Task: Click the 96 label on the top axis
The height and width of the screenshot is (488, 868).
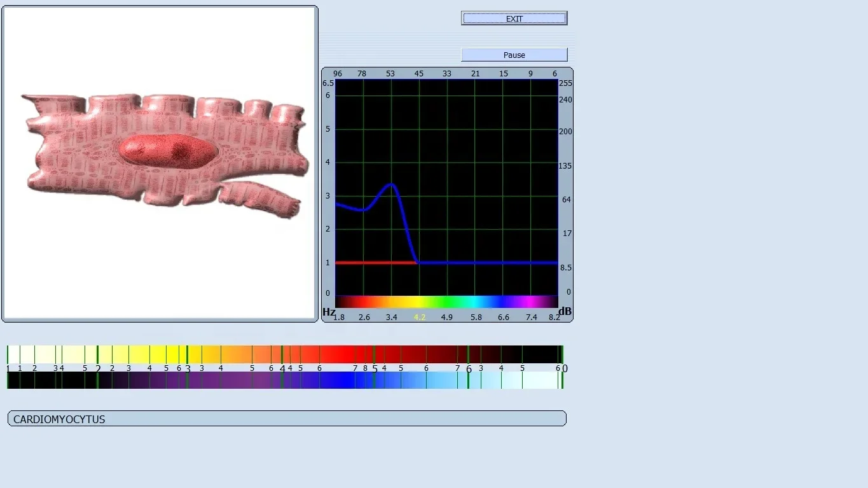Action: point(338,74)
